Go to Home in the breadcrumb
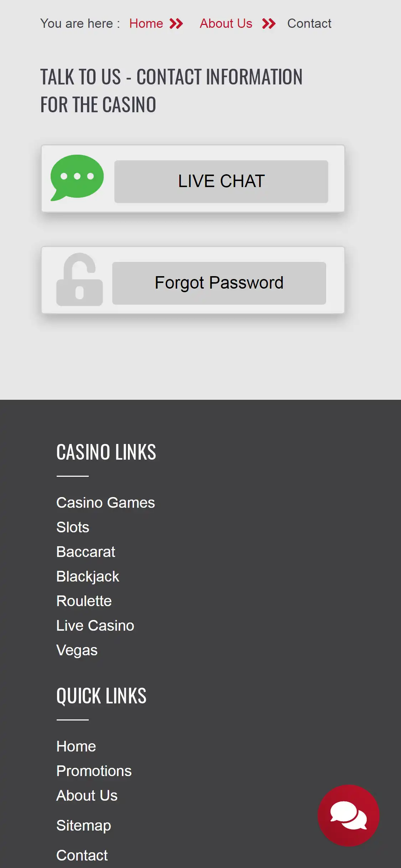The width and height of the screenshot is (401, 868). coord(146,24)
